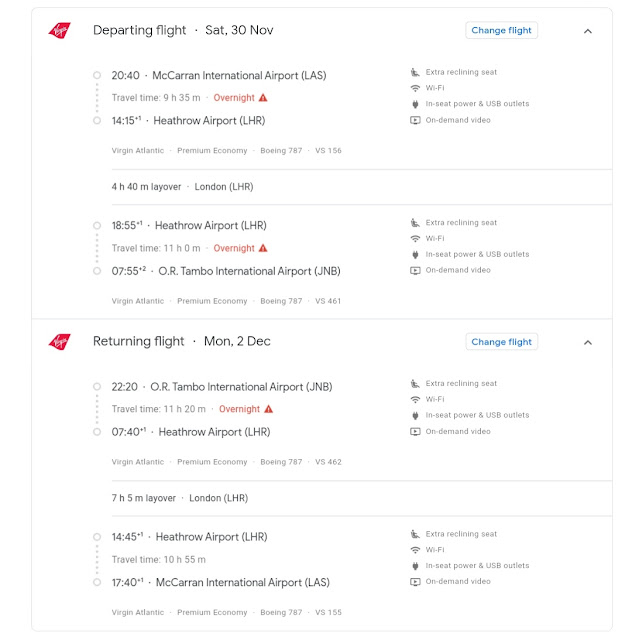Click the on-demand video icon on flight VS 156
Image resolution: width=632 pixels, height=640 pixels.
coord(415,120)
